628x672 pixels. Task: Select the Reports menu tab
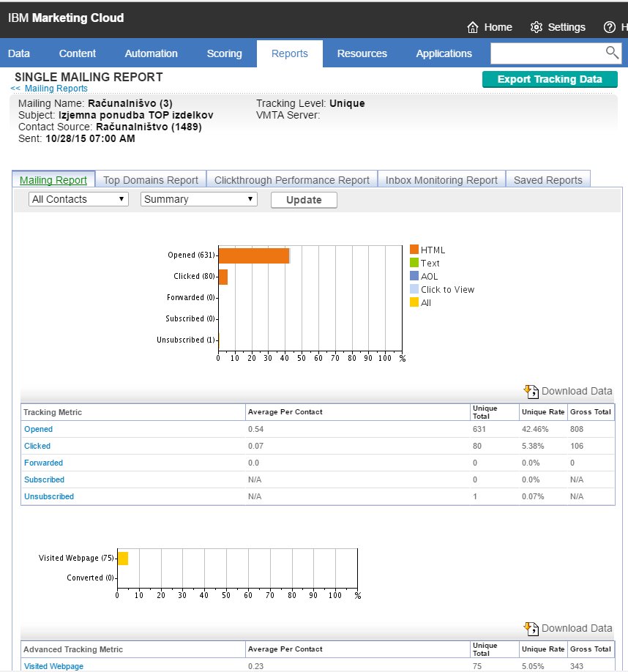click(290, 53)
